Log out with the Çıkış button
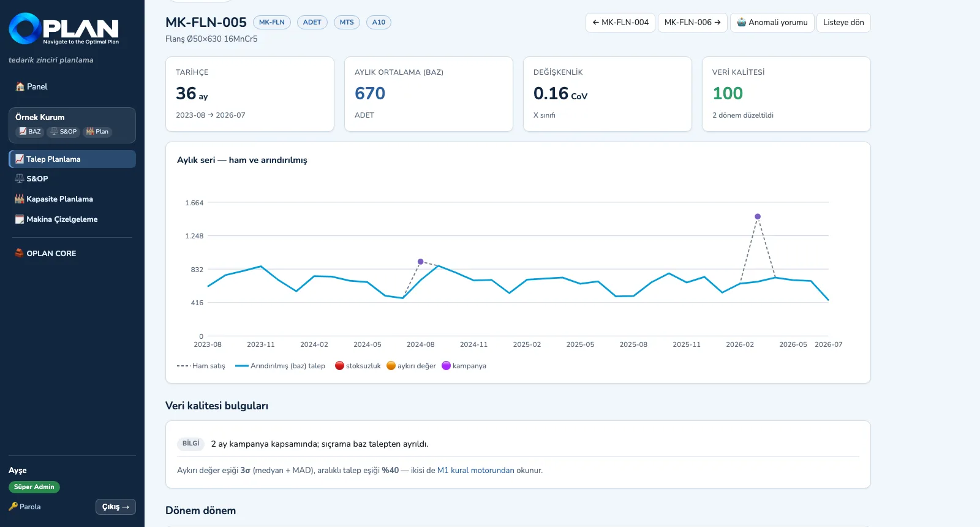The width and height of the screenshot is (980, 527). click(116, 507)
